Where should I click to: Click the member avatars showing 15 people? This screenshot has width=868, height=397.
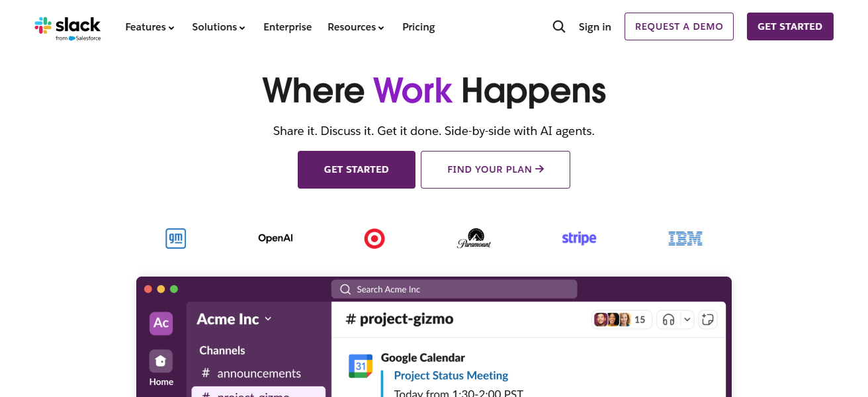point(621,319)
